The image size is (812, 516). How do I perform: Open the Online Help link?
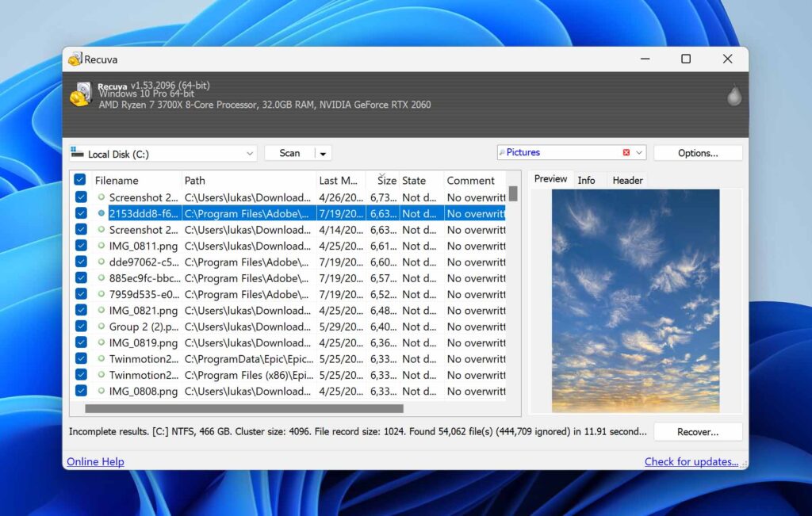(95, 461)
